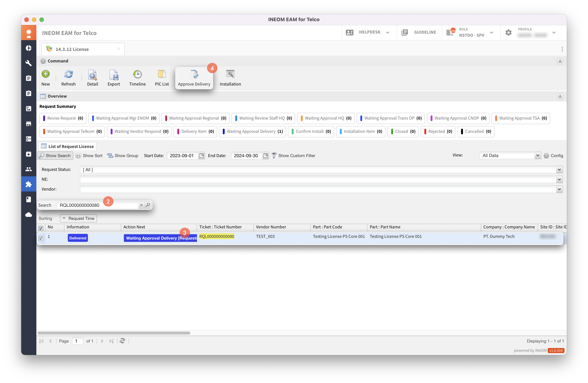Toggle the select-all header checkbox

(41, 228)
